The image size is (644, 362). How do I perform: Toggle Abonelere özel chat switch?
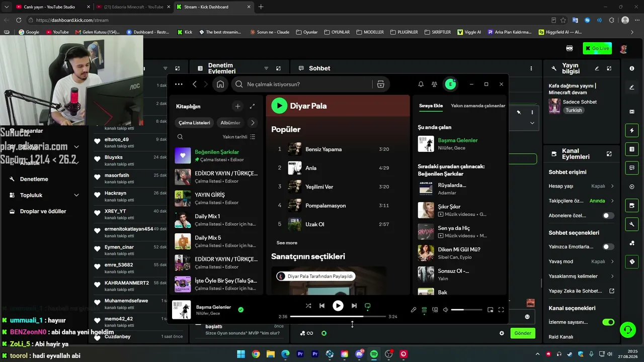608,216
